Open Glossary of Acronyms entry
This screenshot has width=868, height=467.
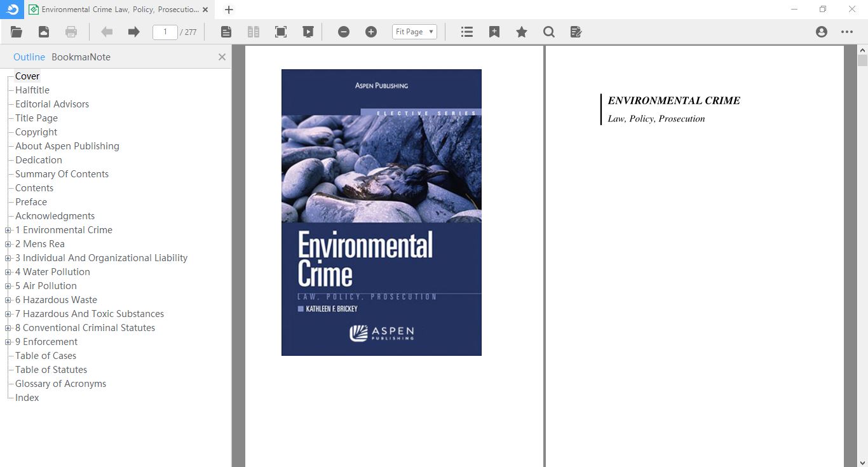60,384
